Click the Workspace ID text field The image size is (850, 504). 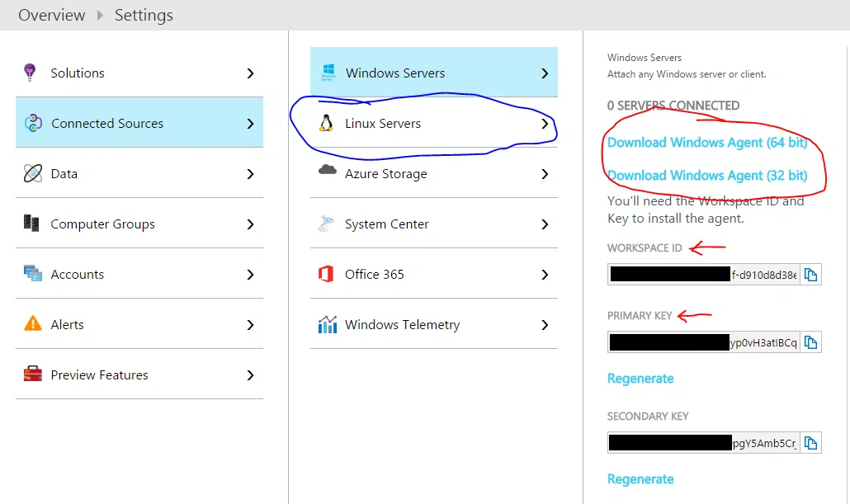(704, 275)
